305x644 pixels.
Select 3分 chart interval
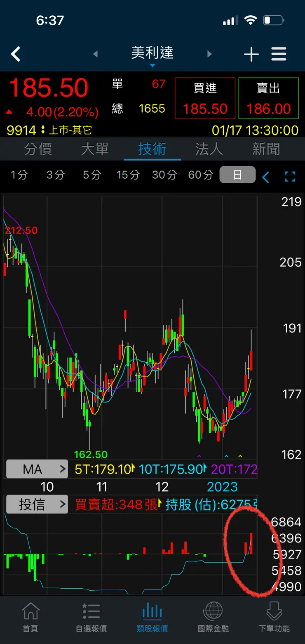click(x=56, y=175)
